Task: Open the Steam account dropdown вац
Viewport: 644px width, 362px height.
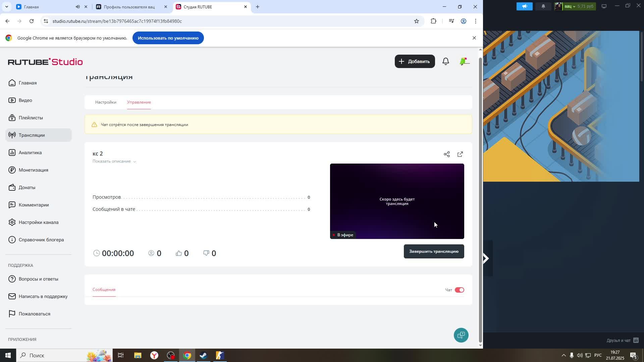Action: (x=570, y=6)
